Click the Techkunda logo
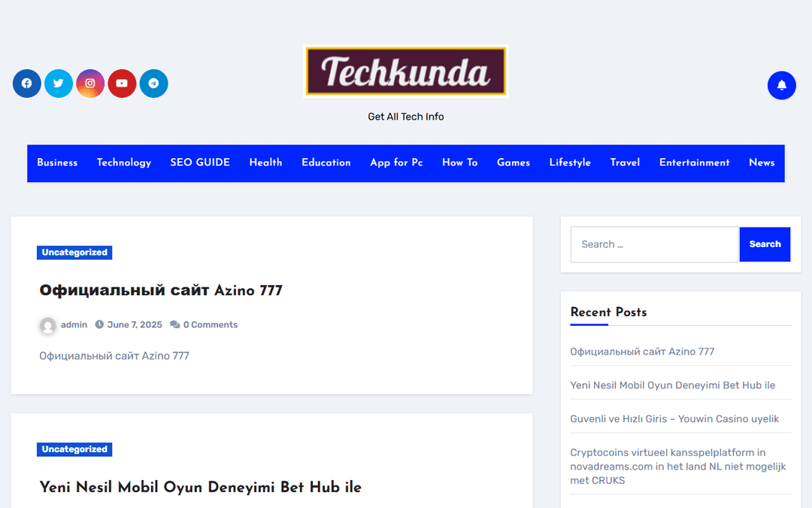The image size is (812, 508). [406, 71]
